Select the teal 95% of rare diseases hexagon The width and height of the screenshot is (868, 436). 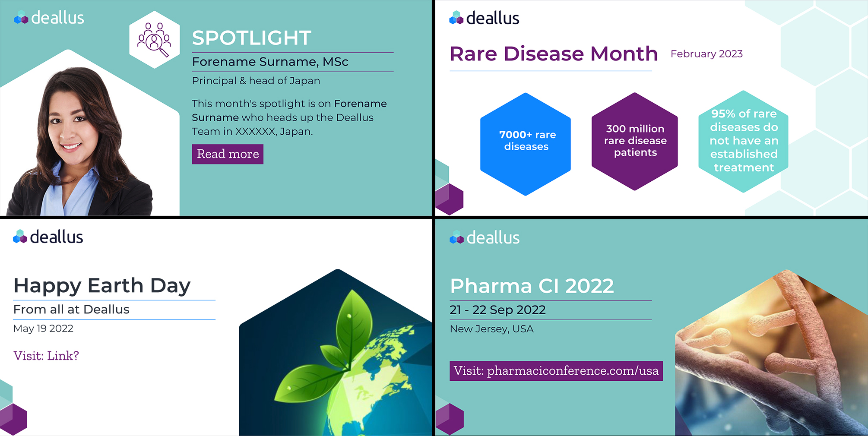click(744, 141)
